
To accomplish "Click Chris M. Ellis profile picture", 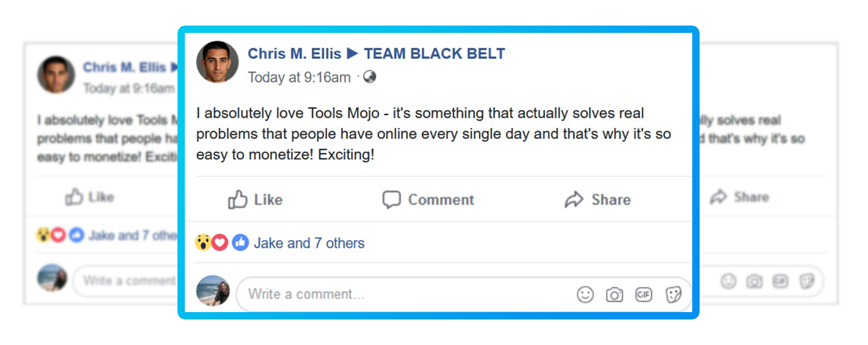I will click(x=217, y=62).
